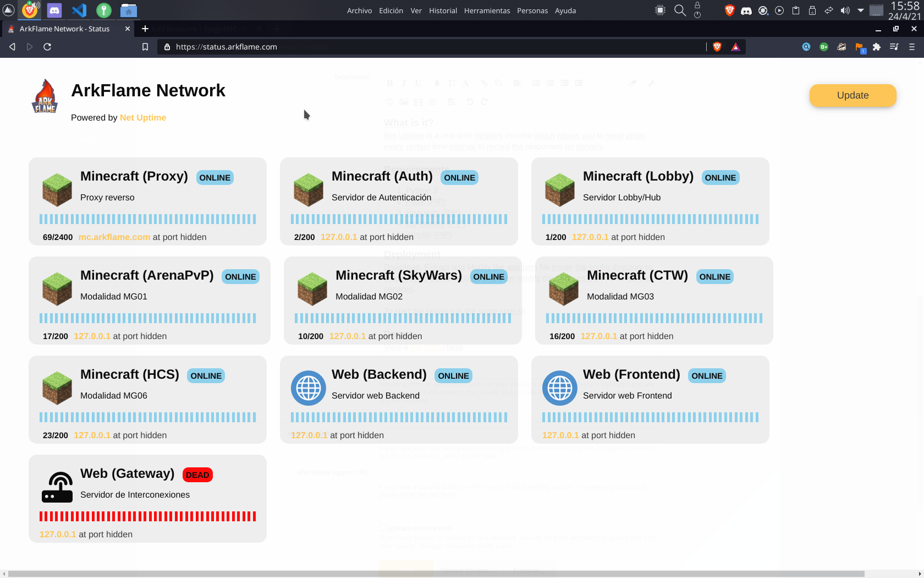Bookmark this page with the bookmark icon
The width and height of the screenshot is (924, 578).
(145, 47)
